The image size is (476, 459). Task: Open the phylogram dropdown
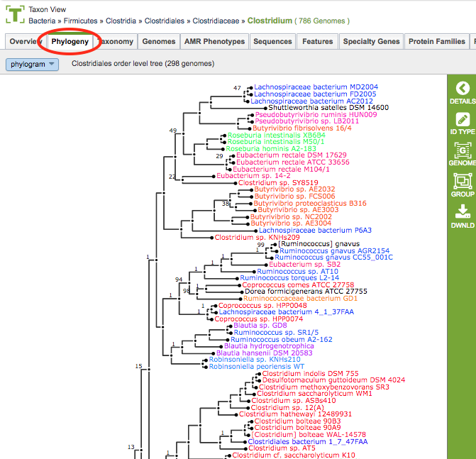[x=32, y=64]
